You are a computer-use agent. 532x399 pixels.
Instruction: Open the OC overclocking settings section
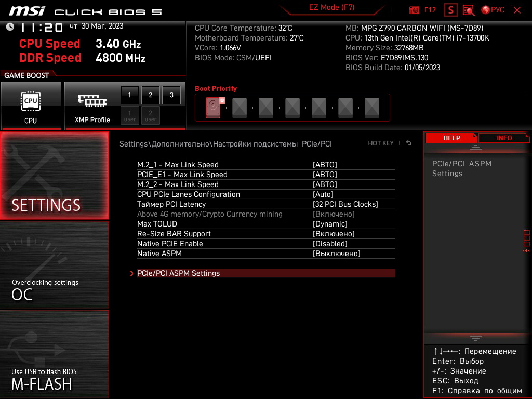(55, 265)
